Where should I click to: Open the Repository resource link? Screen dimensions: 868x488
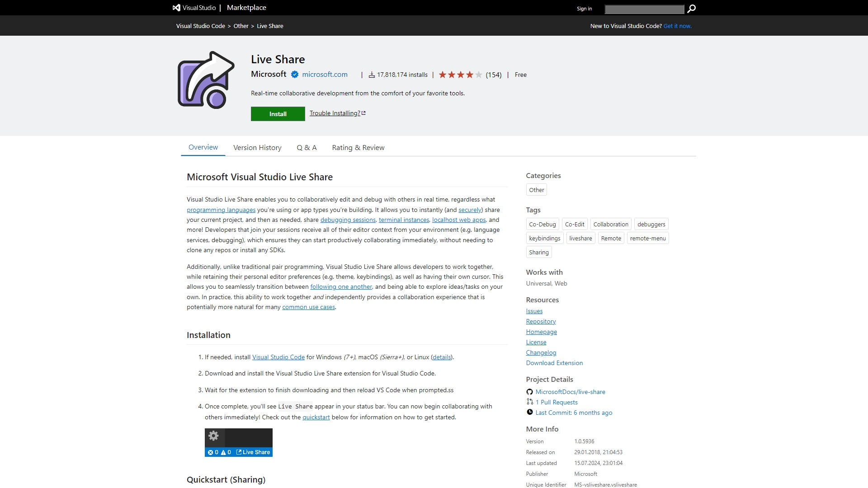pos(541,321)
